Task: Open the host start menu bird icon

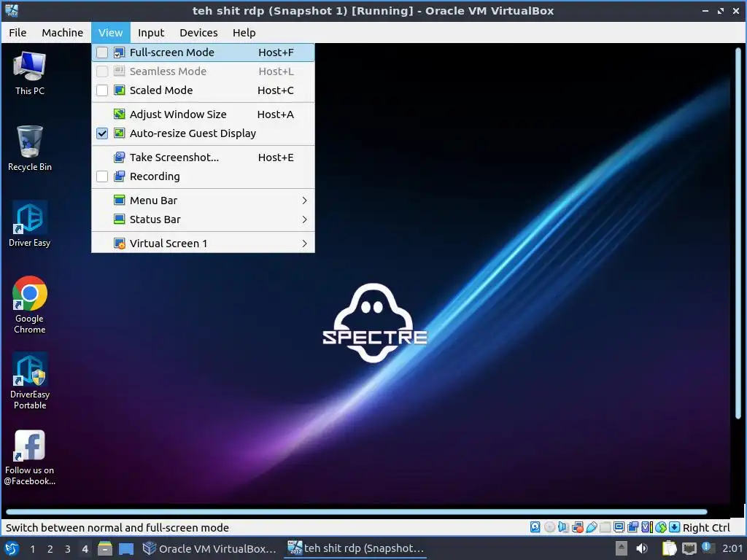Action: [x=12, y=548]
